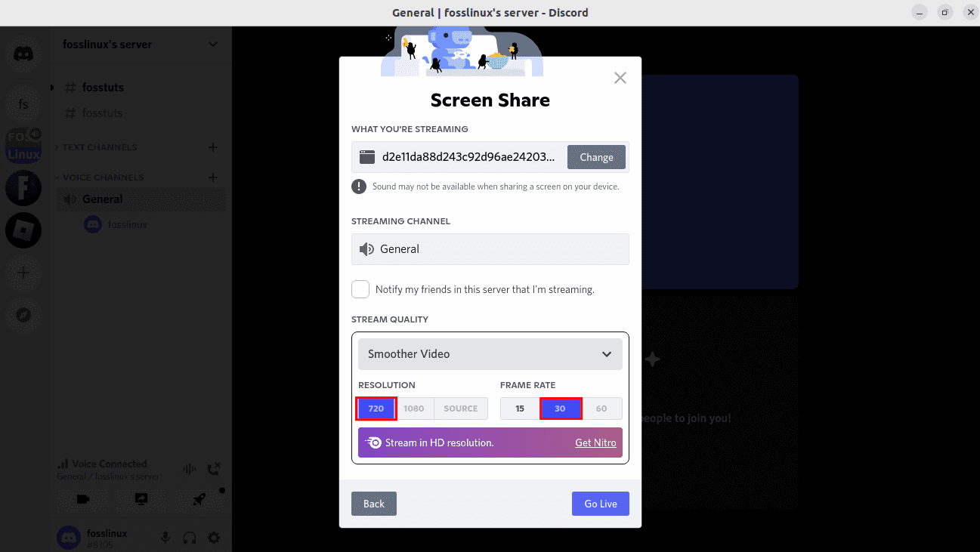Open the Discord home icon

(x=23, y=56)
